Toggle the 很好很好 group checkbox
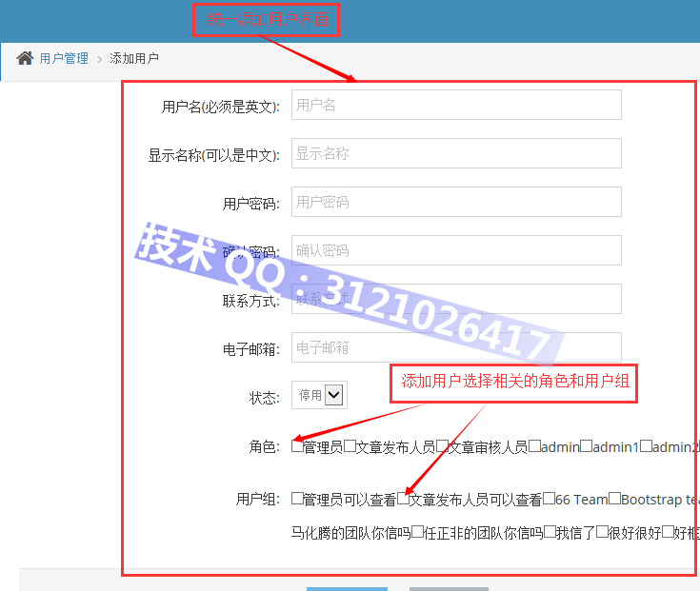The width and height of the screenshot is (700, 591). click(x=602, y=532)
